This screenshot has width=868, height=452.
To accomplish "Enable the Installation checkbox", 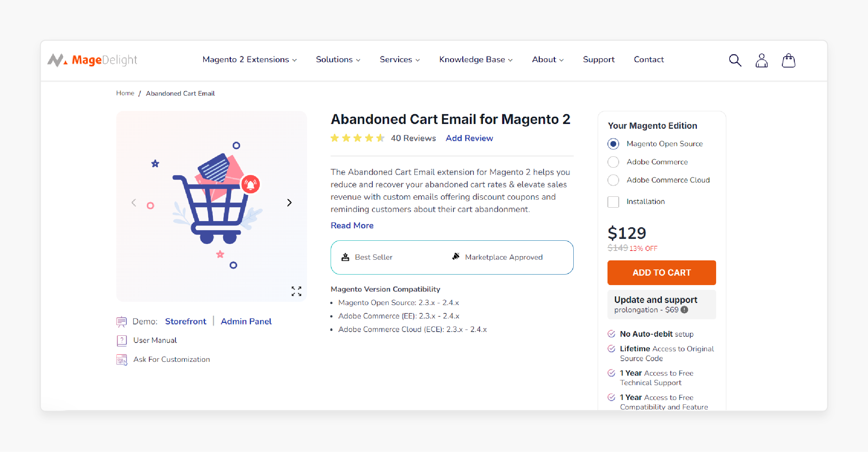I will [614, 201].
